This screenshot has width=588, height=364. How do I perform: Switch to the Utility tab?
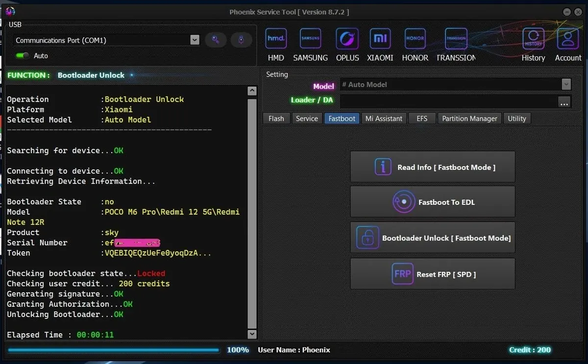coord(517,119)
